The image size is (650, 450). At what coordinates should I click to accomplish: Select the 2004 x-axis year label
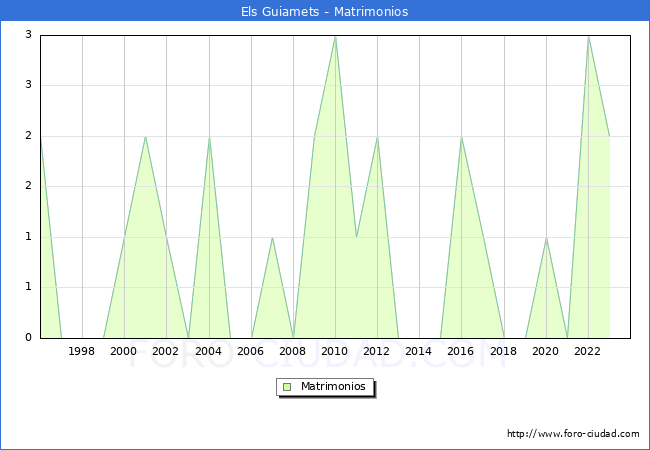(208, 351)
